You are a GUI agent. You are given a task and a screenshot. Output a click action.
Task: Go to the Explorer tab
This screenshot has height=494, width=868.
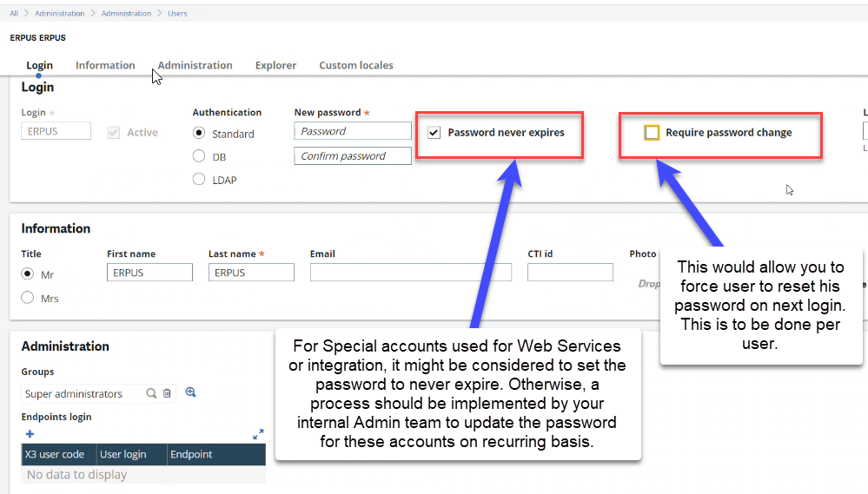point(275,65)
